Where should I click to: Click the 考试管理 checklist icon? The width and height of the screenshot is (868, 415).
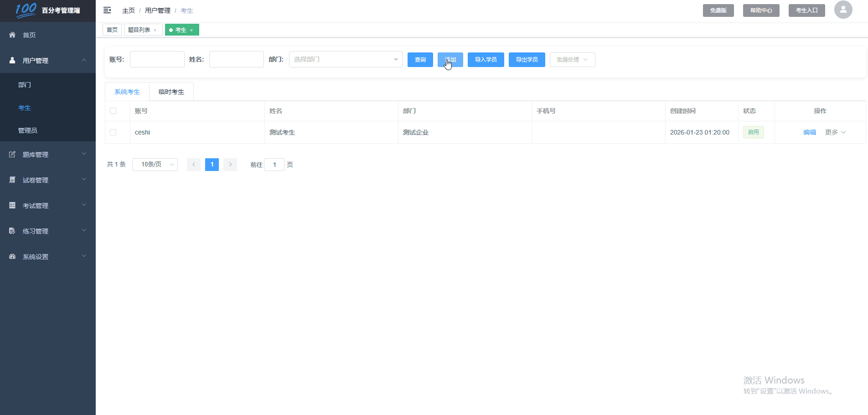(12, 206)
